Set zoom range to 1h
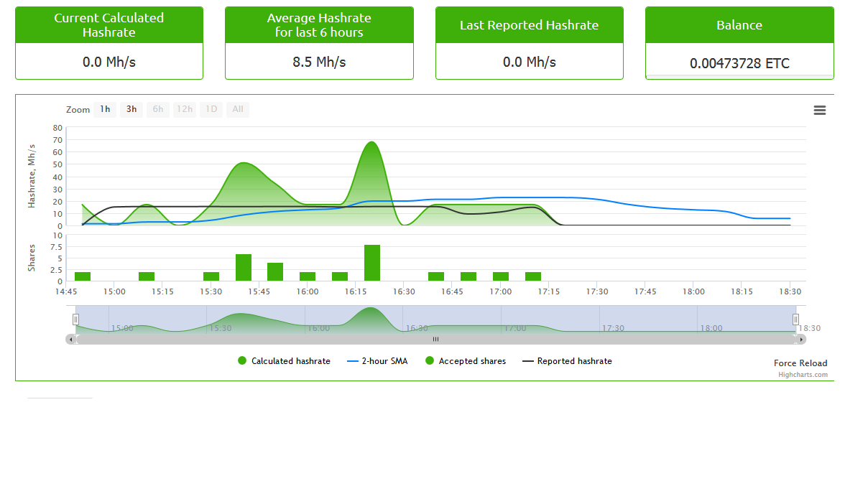845x504 pixels. point(105,109)
